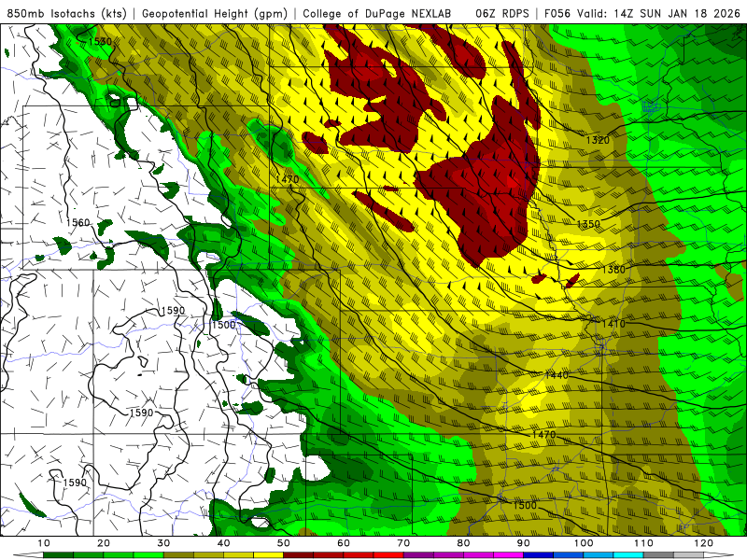Click the 100 label on the color scale
Screen dimensions: 747x560
pyautogui.click(x=584, y=543)
